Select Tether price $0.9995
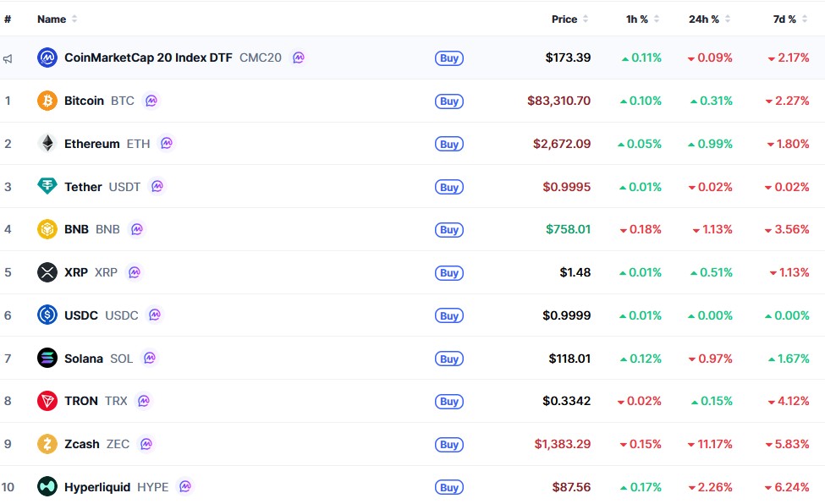The width and height of the screenshot is (825, 504). [x=567, y=187]
